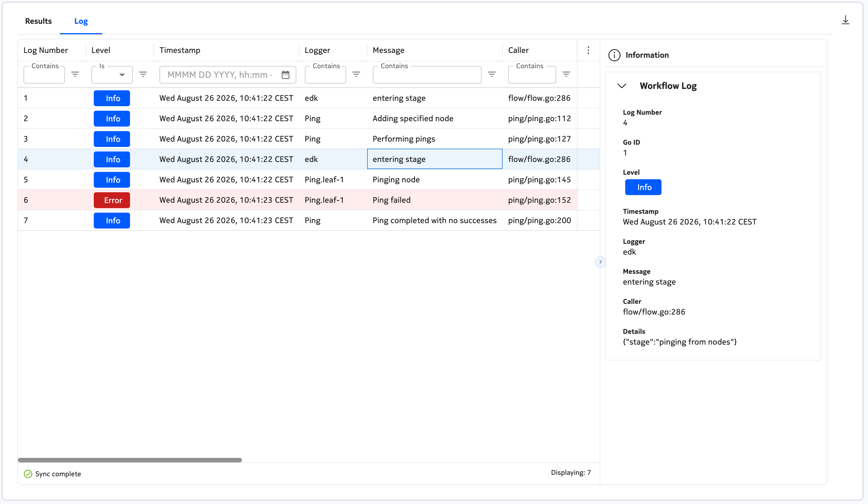The image size is (868, 504).
Task: Click the Error level badge in row 6
Action: [112, 200]
